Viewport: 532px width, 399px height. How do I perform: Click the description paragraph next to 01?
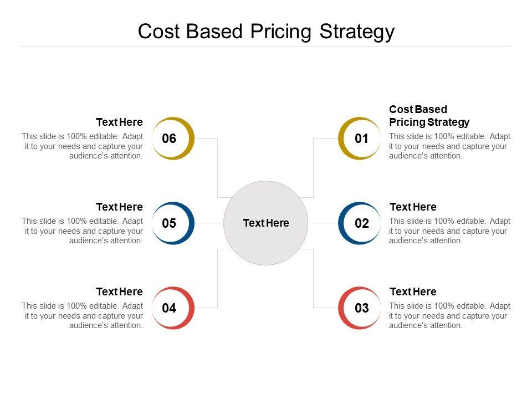[x=449, y=146]
